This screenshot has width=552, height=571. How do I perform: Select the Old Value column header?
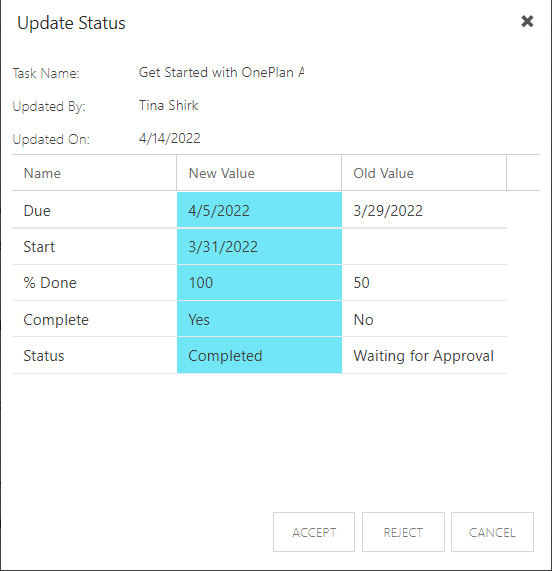[424, 173]
